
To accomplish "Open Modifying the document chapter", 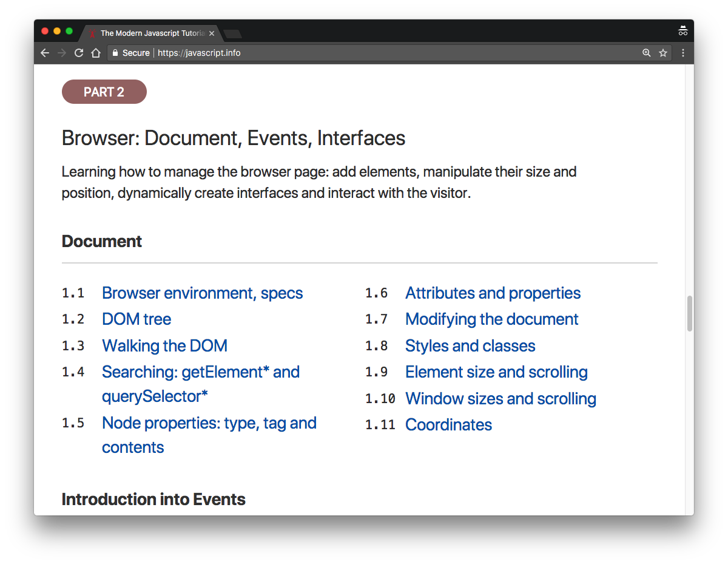I will tap(492, 319).
